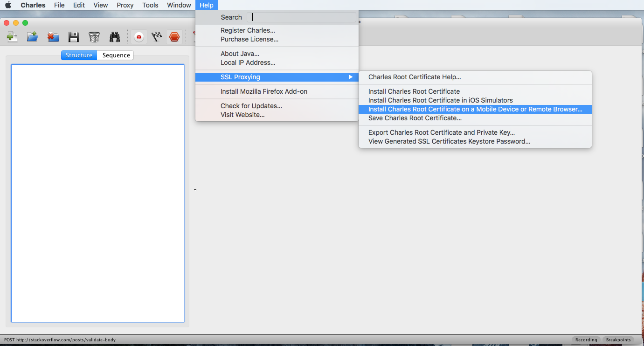644x346 pixels.
Task: Open Find with the binoculars icon
Action: (x=115, y=37)
